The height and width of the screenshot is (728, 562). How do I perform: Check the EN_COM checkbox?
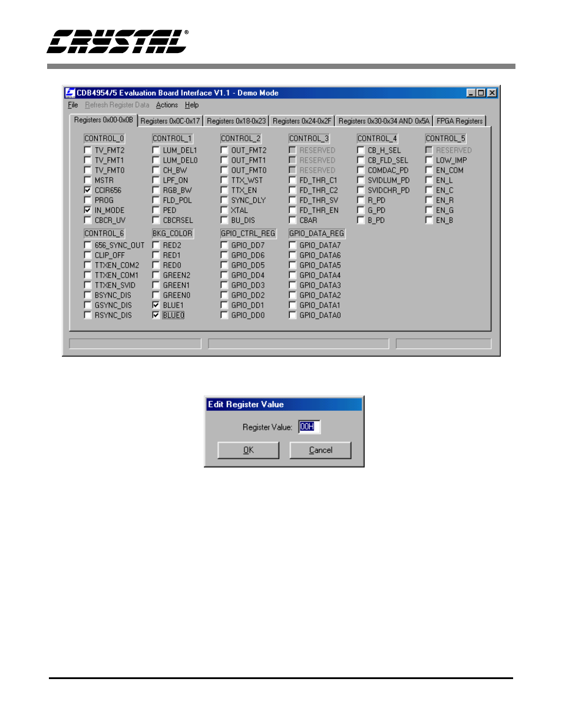(429, 170)
